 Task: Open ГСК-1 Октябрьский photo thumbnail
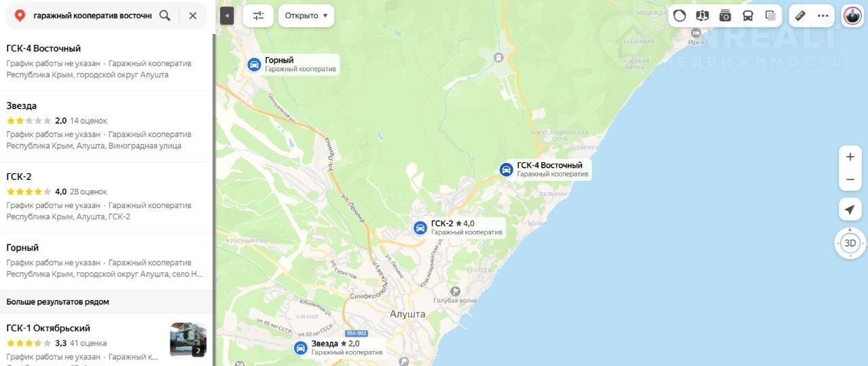tap(188, 340)
